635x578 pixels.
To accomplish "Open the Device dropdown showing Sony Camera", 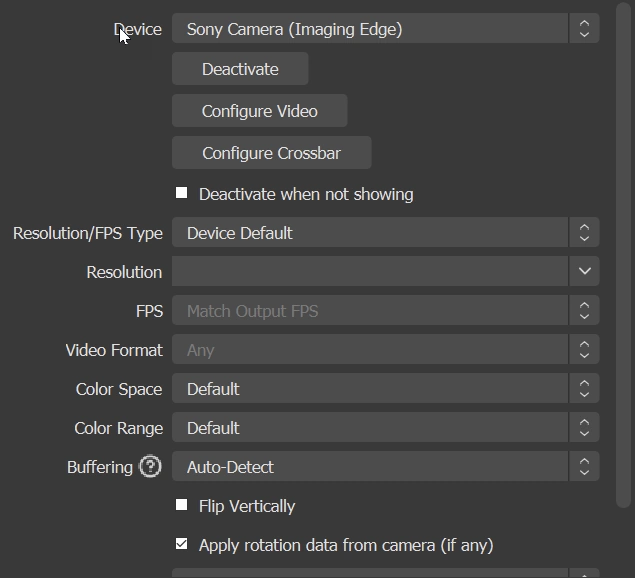I will [x=370, y=29].
